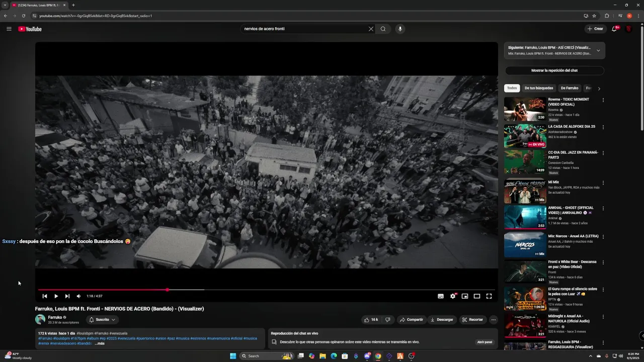This screenshot has height=362, width=644.
Task: Enter full screen mode
Action: click(x=489, y=296)
